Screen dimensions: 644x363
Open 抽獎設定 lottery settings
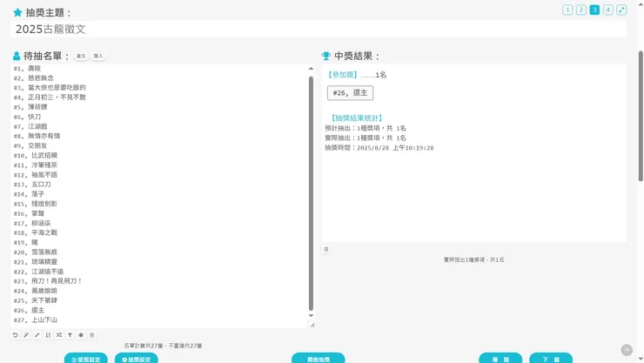pyautogui.click(x=137, y=358)
